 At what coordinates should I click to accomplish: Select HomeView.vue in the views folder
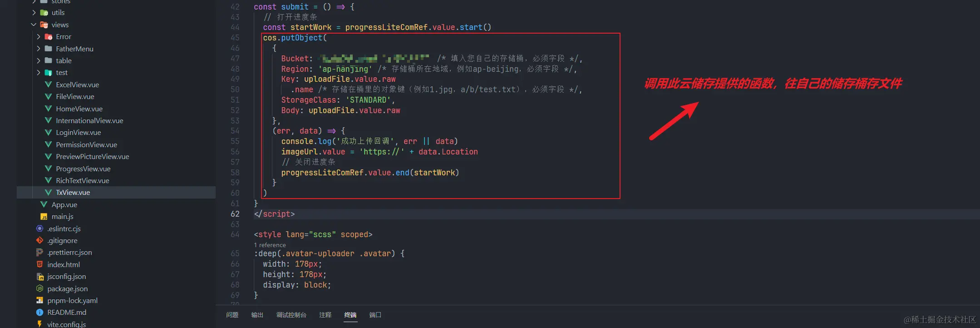[x=79, y=109]
